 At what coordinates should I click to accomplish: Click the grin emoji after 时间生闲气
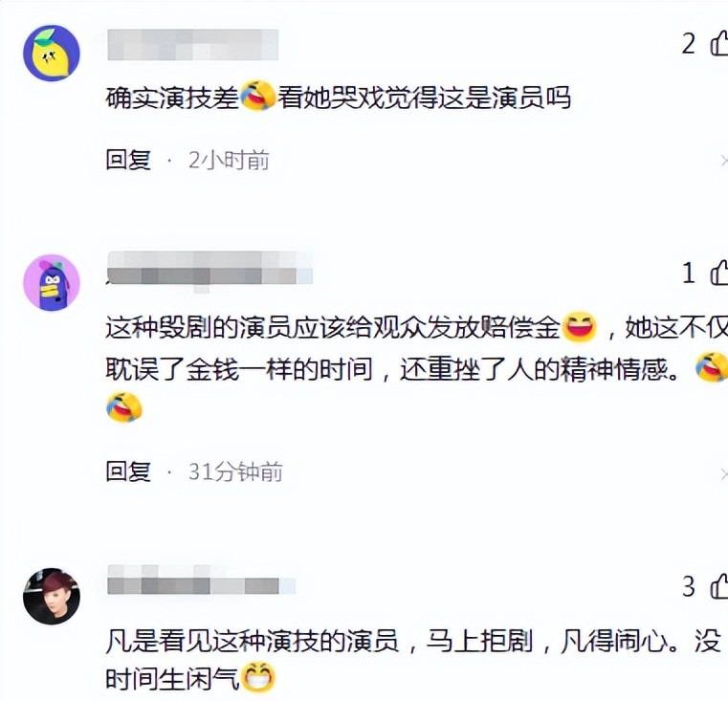(x=258, y=677)
